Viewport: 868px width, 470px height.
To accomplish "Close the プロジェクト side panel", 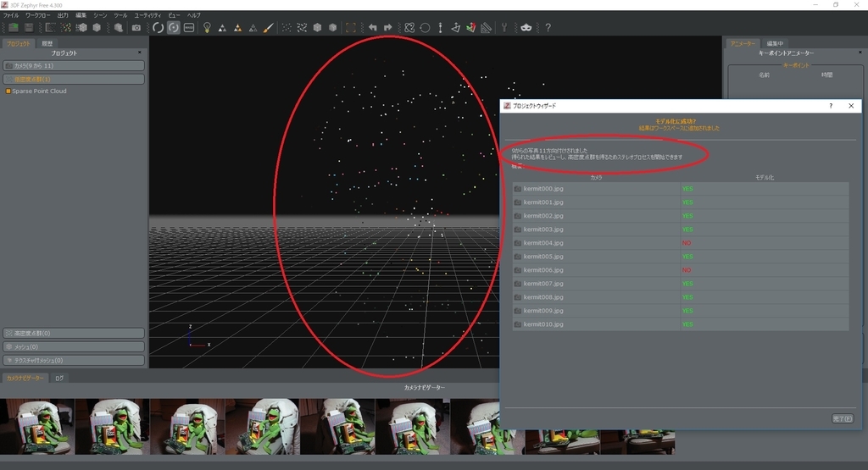I will [140, 53].
